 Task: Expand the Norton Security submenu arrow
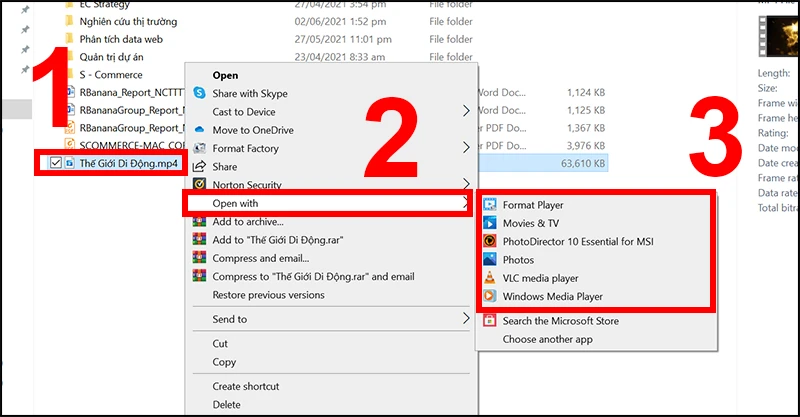click(466, 183)
